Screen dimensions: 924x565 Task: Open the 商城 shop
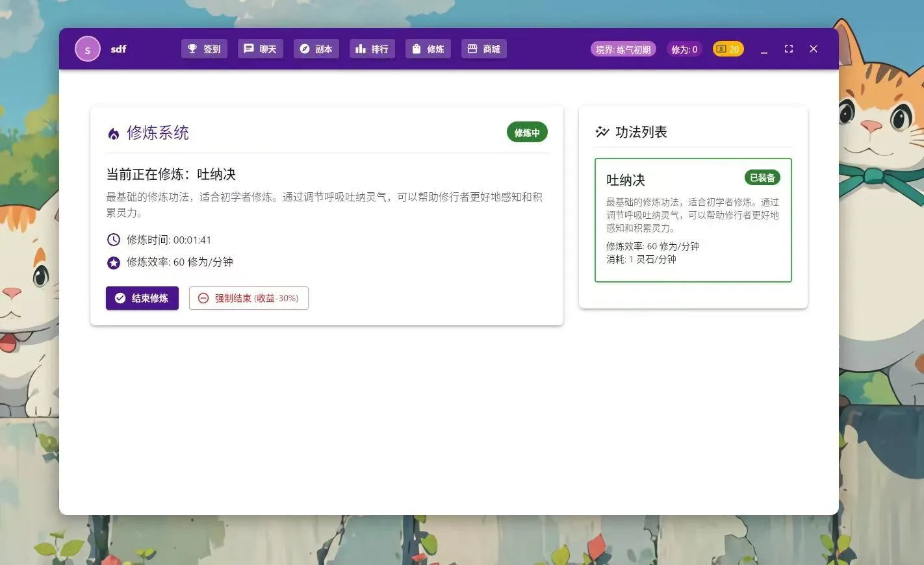pyautogui.click(x=483, y=49)
